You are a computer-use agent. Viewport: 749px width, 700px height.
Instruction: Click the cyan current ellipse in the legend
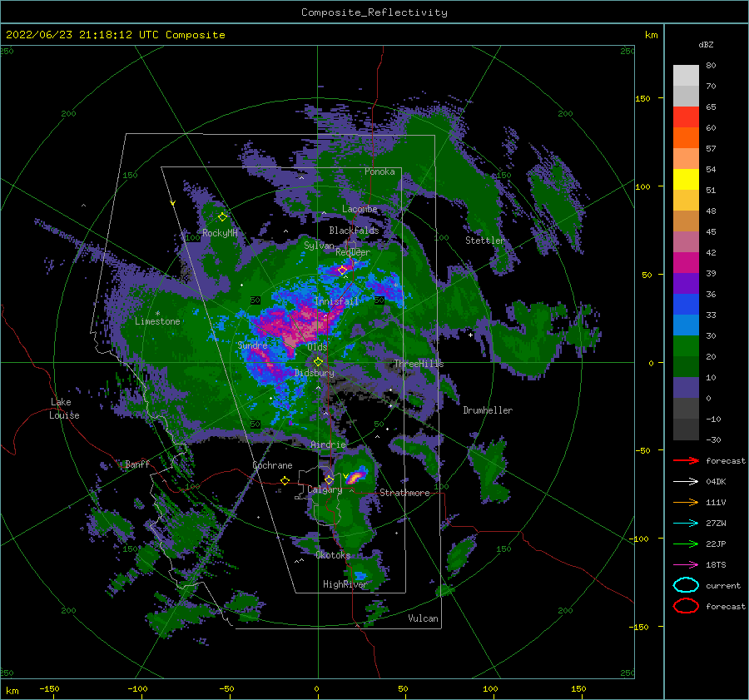click(x=686, y=585)
